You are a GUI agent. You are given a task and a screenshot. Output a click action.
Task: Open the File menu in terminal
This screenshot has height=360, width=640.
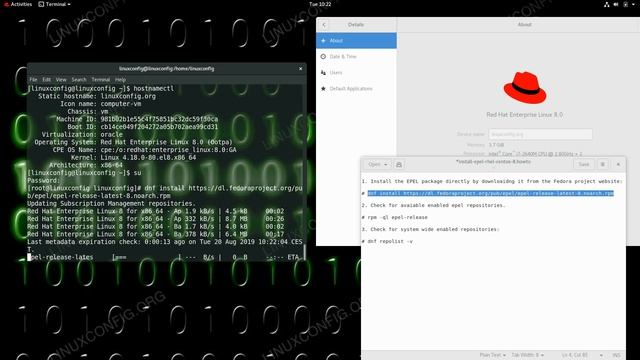tap(33, 80)
